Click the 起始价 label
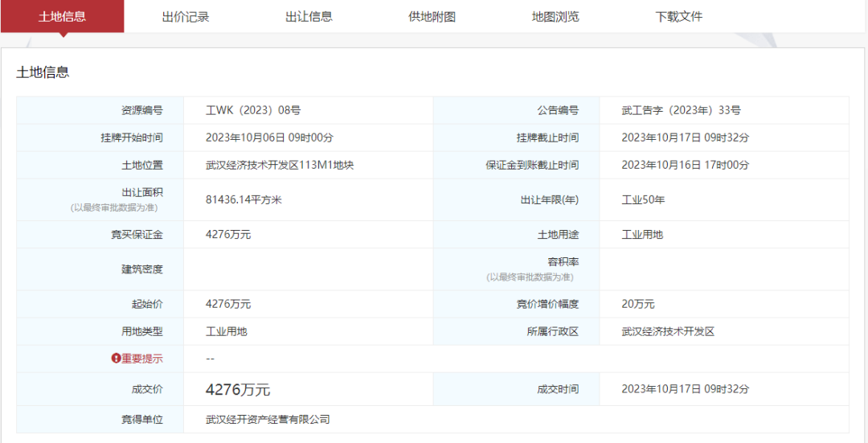 click(x=148, y=304)
